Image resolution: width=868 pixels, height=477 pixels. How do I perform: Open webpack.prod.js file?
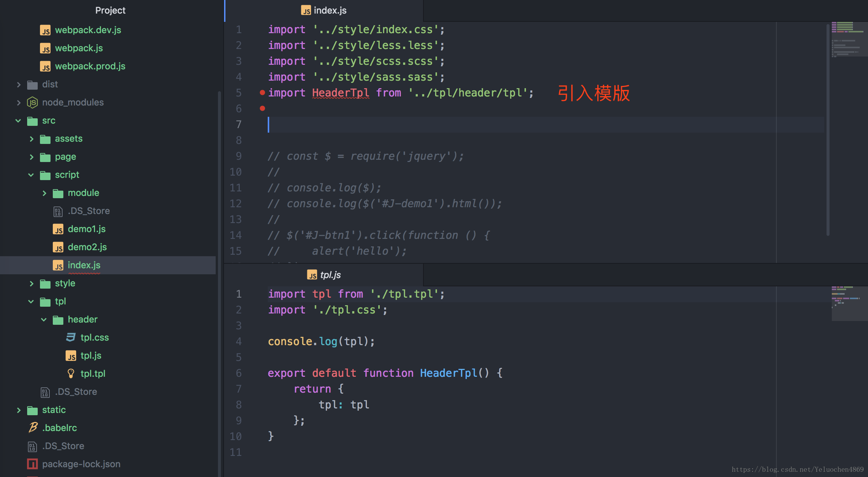point(90,66)
